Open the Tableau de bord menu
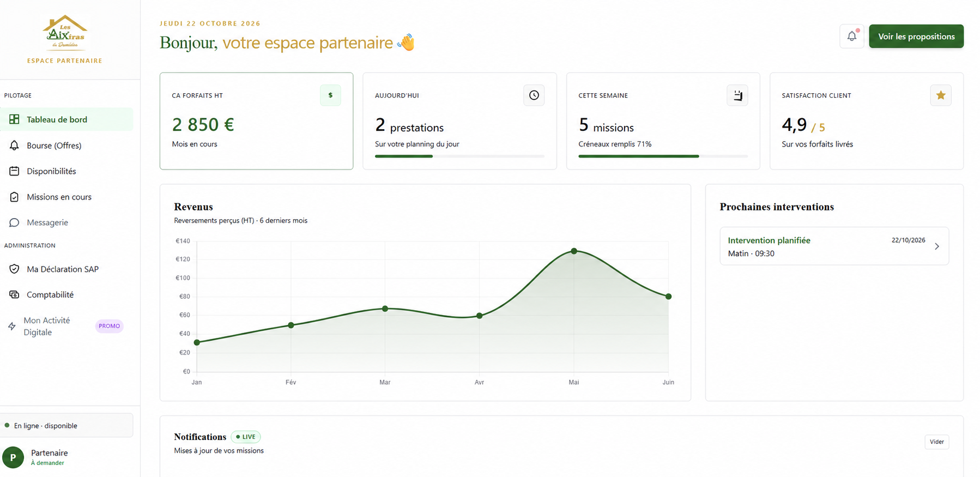This screenshot has height=477, width=980. coord(66,119)
